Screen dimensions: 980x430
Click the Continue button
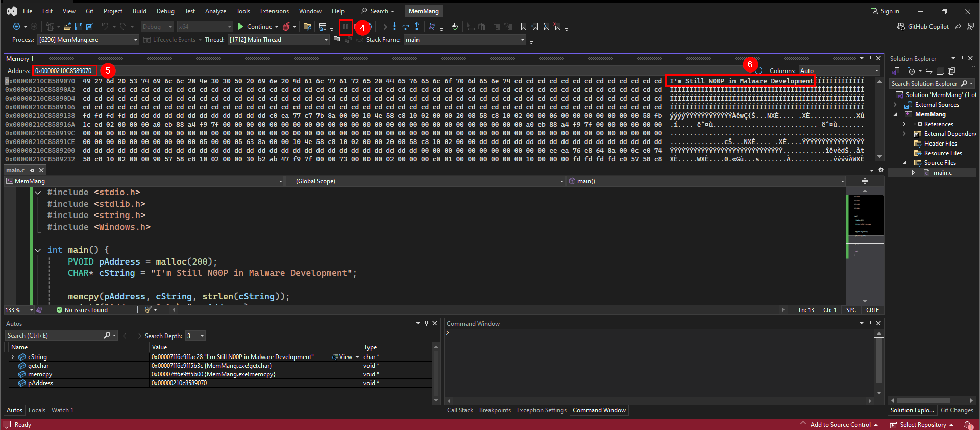258,27
